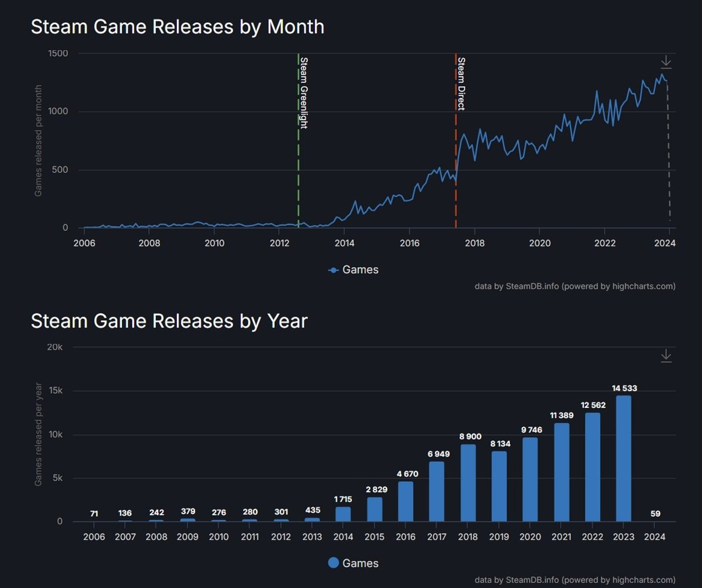Click the data label 379 for 2009
Image resolution: width=702 pixels, height=588 pixels.
pos(188,511)
